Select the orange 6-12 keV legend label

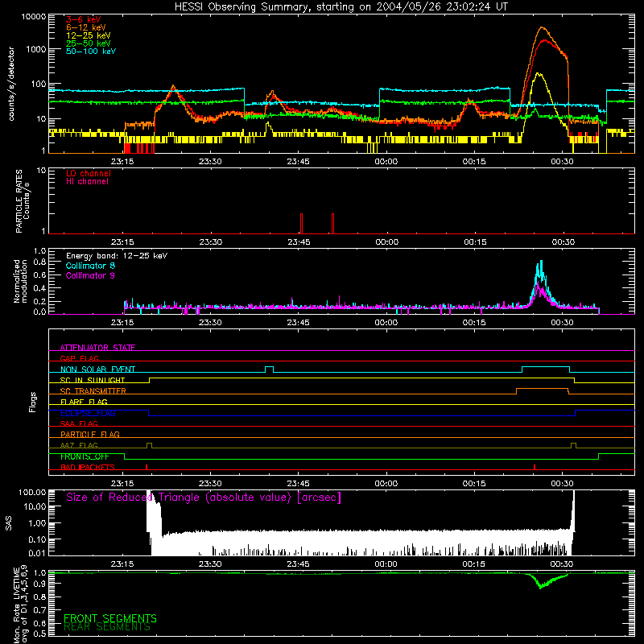pyautogui.click(x=86, y=27)
